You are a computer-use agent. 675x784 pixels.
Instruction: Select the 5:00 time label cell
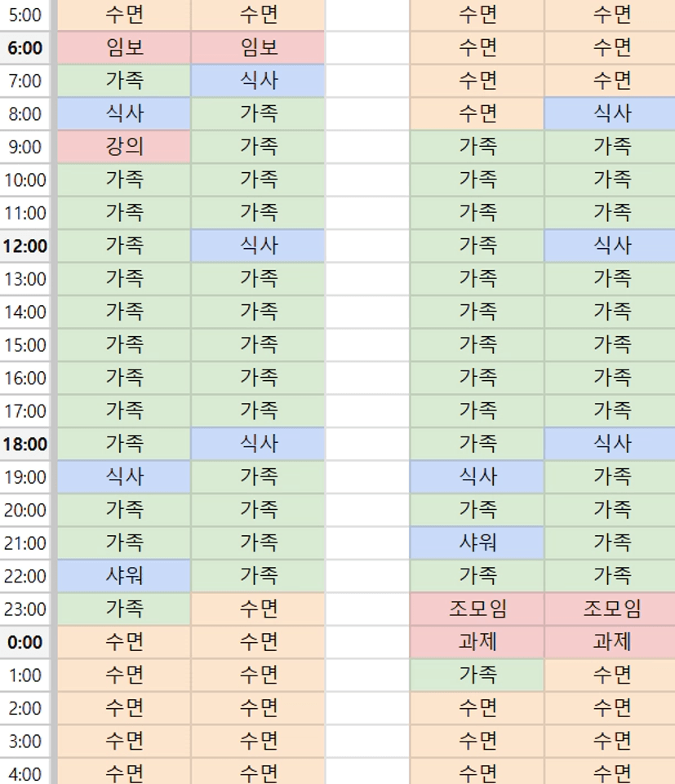pyautogui.click(x=25, y=15)
